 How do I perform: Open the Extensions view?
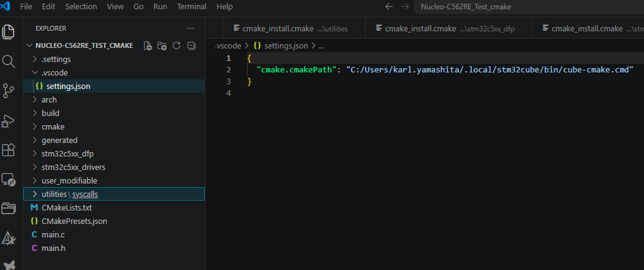pos(8,150)
